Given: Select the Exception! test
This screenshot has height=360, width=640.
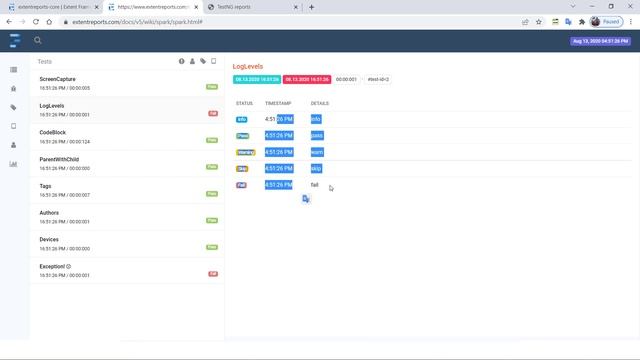Looking at the screenshot, I should 127,271.
